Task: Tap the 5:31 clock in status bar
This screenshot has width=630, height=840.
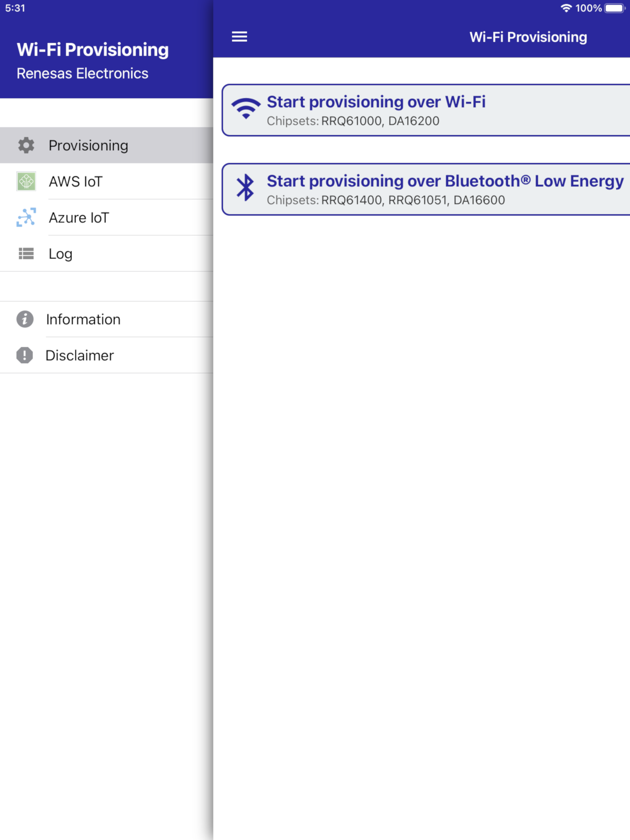Action: [15, 8]
